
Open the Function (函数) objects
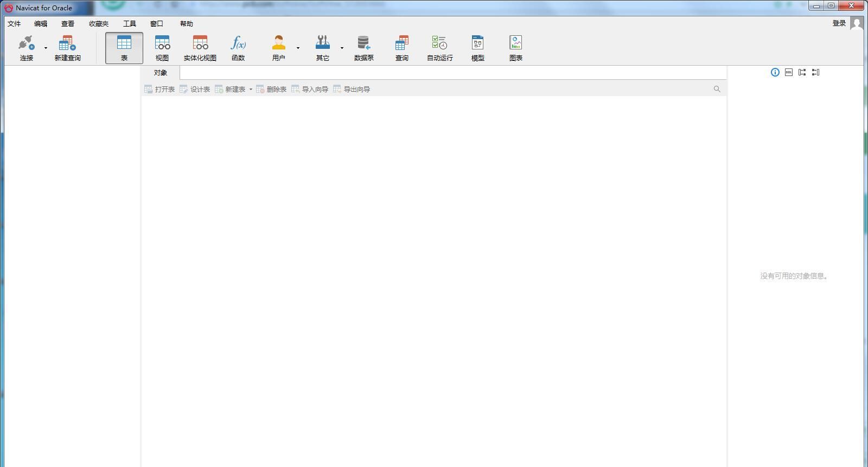(x=238, y=48)
